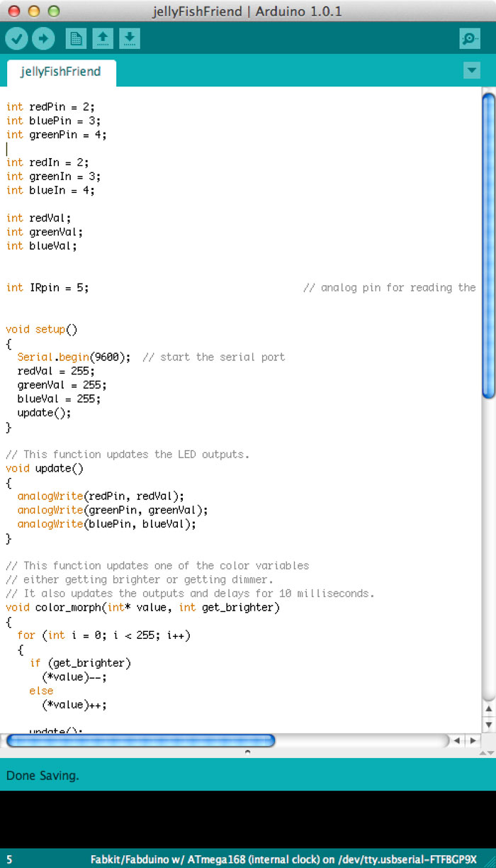Click 'updates one of the color variables' comment

(157, 566)
